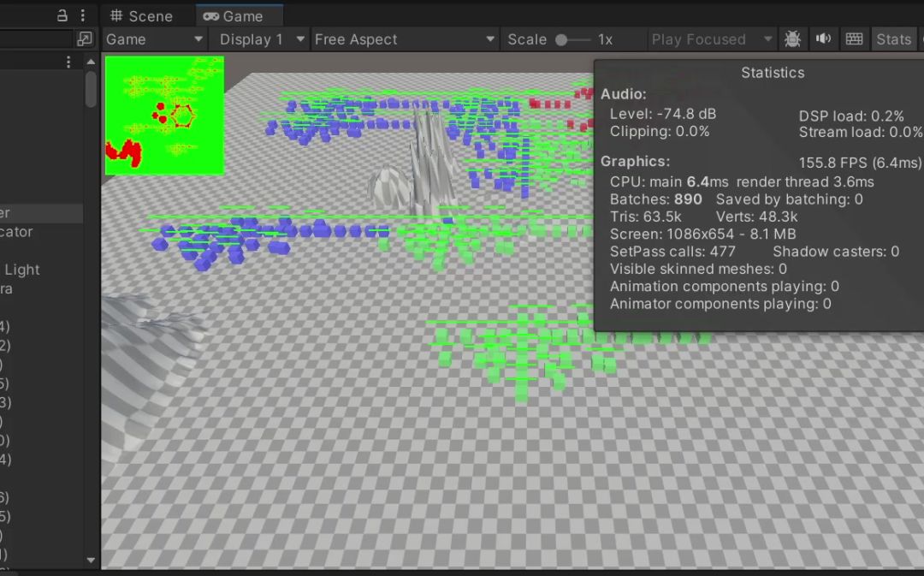Adjust the Scale slider handle
Image resolution: width=924 pixels, height=576 pixels.
click(561, 39)
